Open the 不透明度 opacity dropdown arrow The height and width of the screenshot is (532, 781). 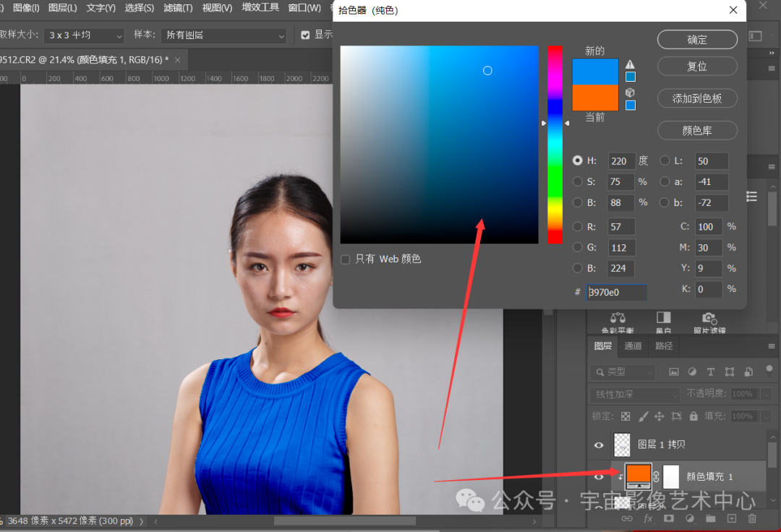point(766,394)
